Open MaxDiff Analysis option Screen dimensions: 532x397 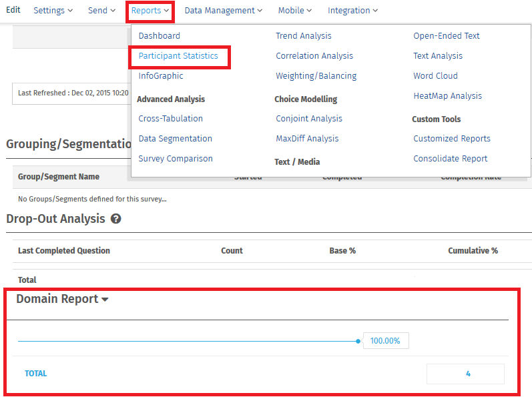(x=307, y=138)
